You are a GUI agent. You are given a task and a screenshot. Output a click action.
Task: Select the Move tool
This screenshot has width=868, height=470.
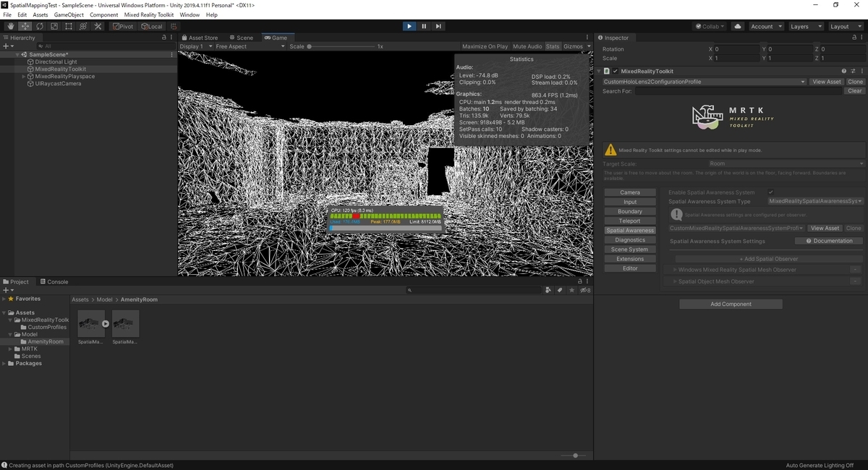pyautogui.click(x=25, y=26)
